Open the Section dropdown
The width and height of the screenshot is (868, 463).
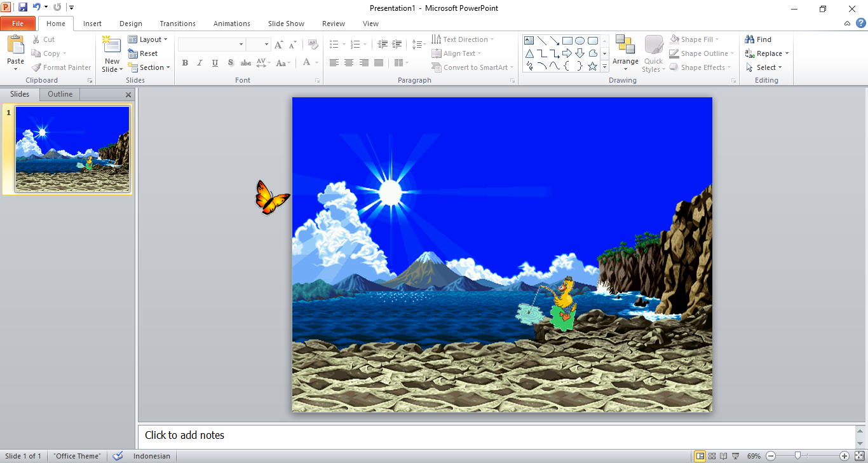pos(149,67)
